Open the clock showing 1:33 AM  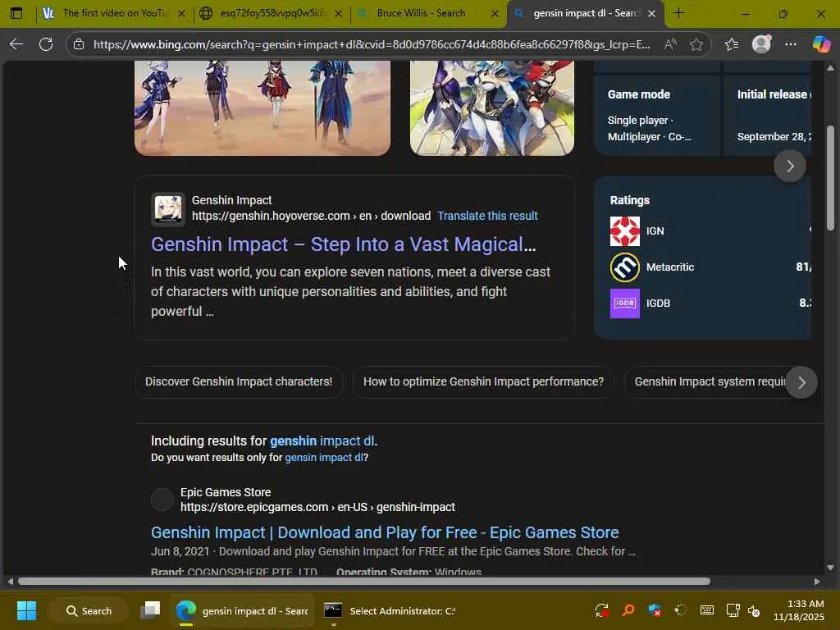(x=798, y=610)
